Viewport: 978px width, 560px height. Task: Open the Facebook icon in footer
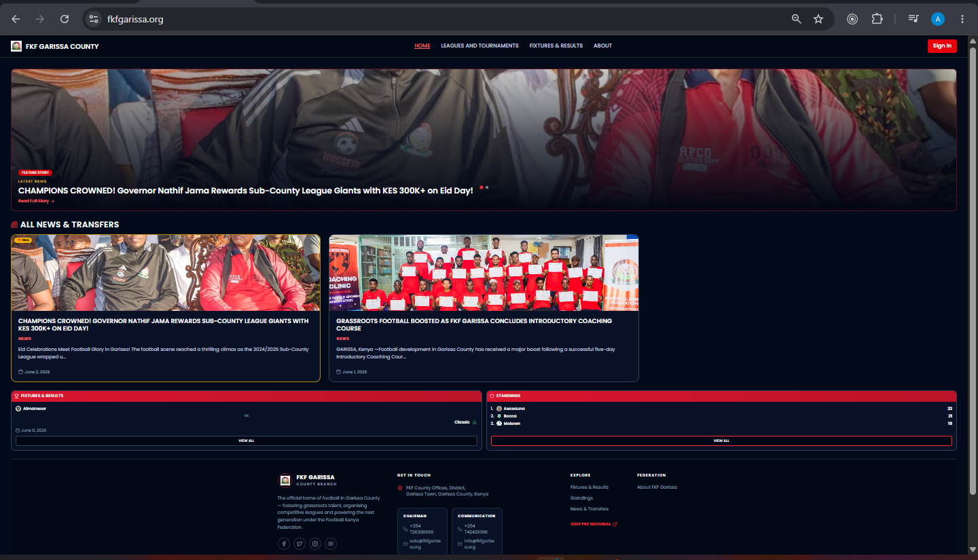284,544
